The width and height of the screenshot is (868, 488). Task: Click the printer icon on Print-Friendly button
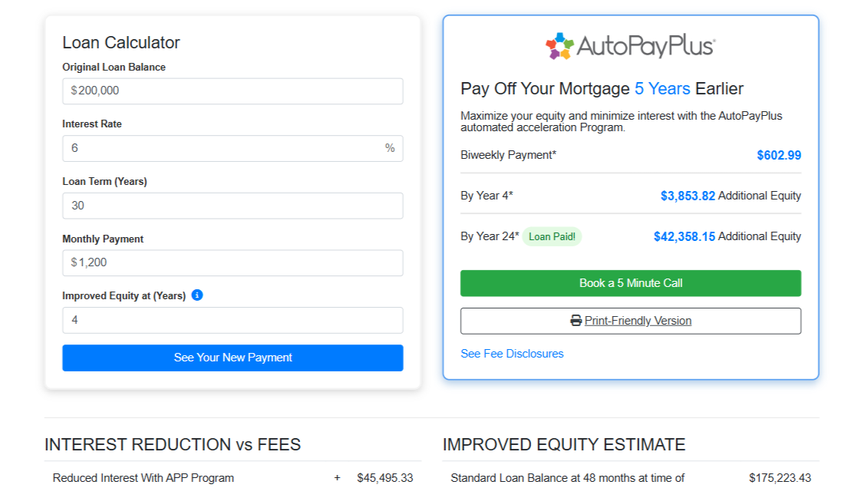click(x=576, y=321)
